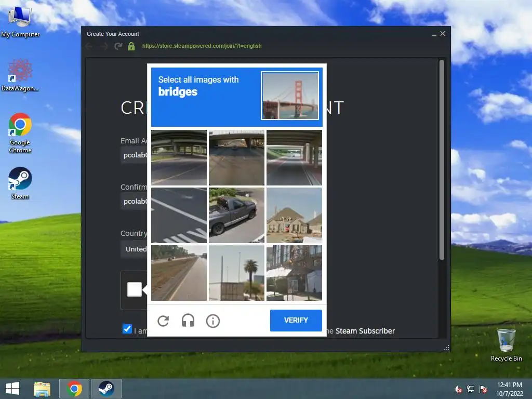Viewport: 532px width, 399px height.
Task: Click the green padlock security icon
Action: [x=131, y=46]
